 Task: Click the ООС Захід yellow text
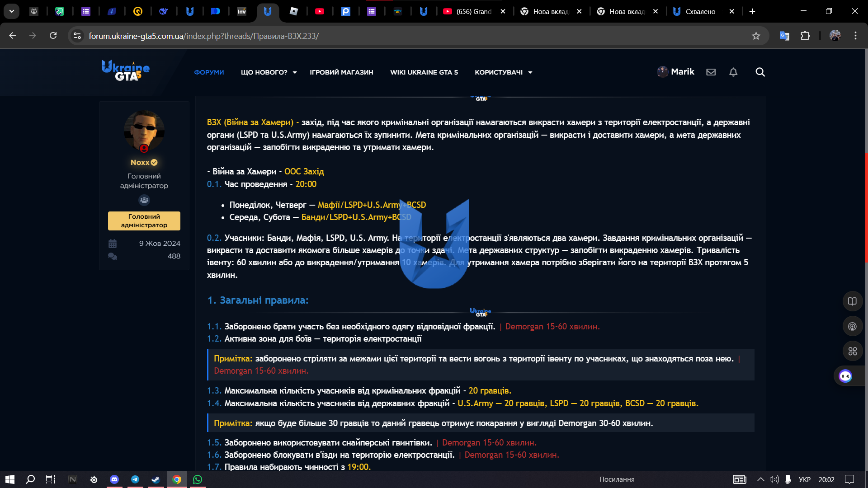(x=304, y=171)
